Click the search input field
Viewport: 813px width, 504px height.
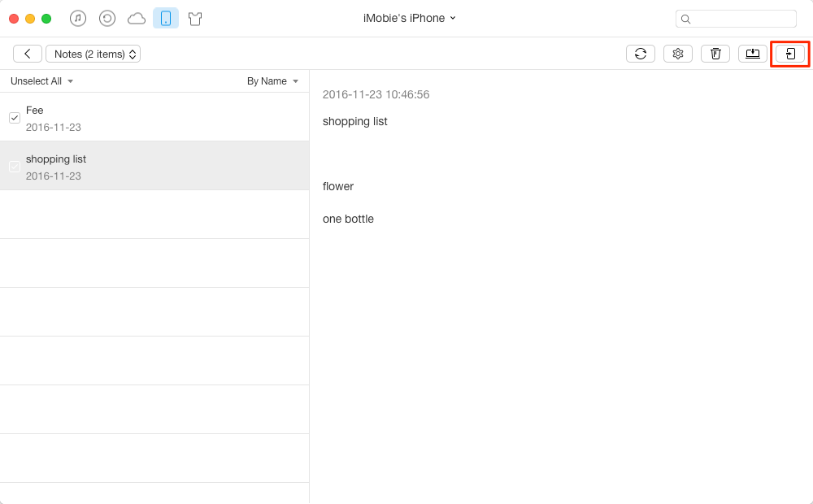point(736,20)
